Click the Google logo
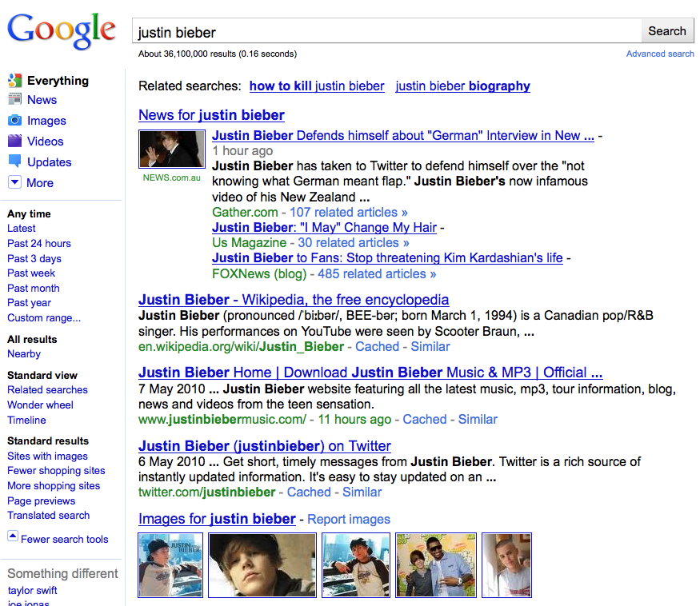Viewport: 700px width, 606px height. point(62,30)
